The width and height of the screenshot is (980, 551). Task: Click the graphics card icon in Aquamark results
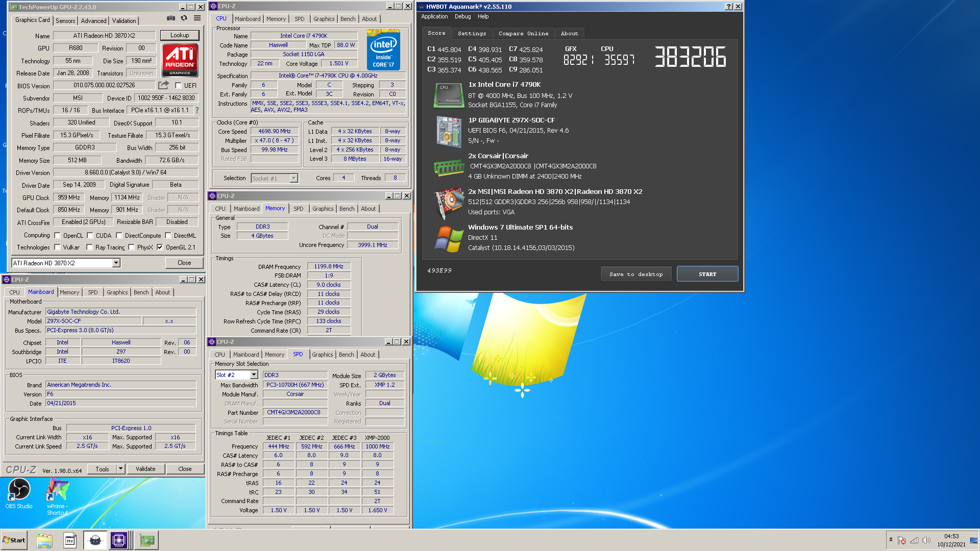point(448,203)
